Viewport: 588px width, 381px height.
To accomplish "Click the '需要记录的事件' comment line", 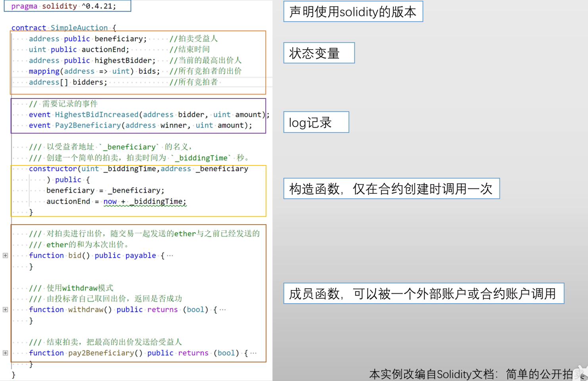I will point(63,104).
